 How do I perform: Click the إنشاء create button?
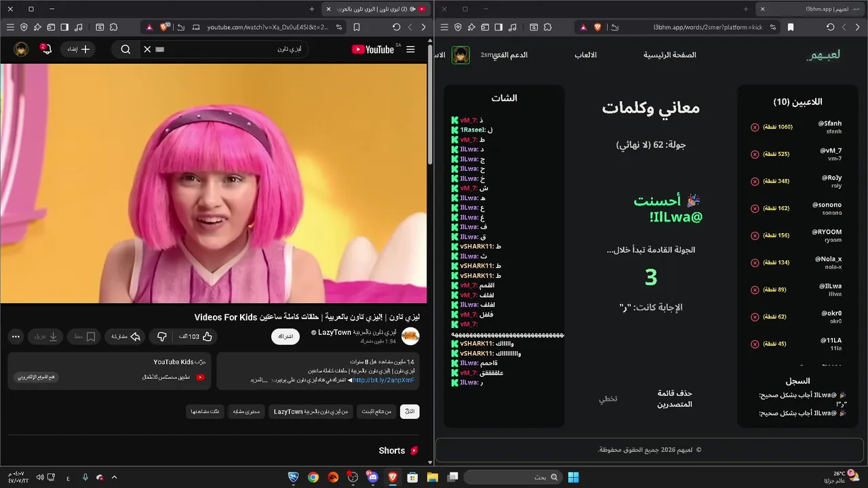click(78, 49)
